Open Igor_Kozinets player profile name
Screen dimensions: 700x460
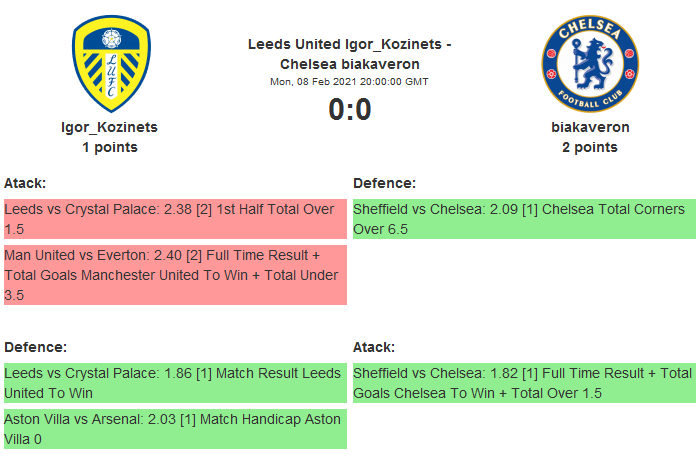[x=110, y=127]
